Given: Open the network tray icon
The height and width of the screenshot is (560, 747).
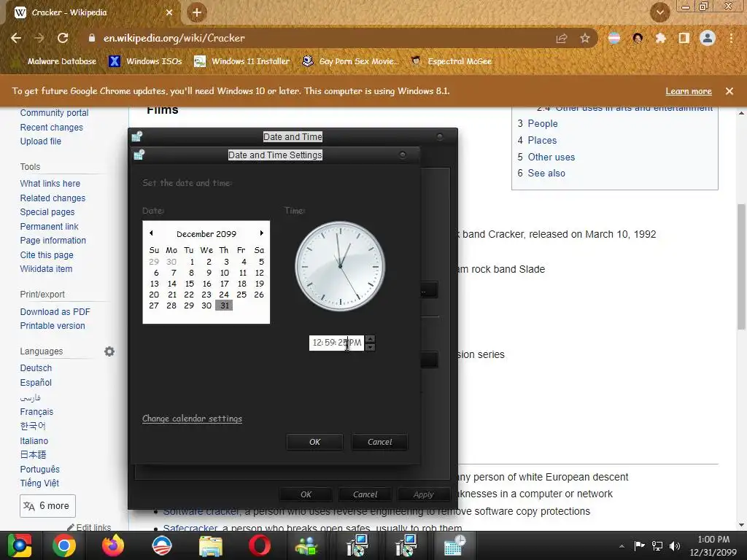Looking at the screenshot, I should click(657, 545).
